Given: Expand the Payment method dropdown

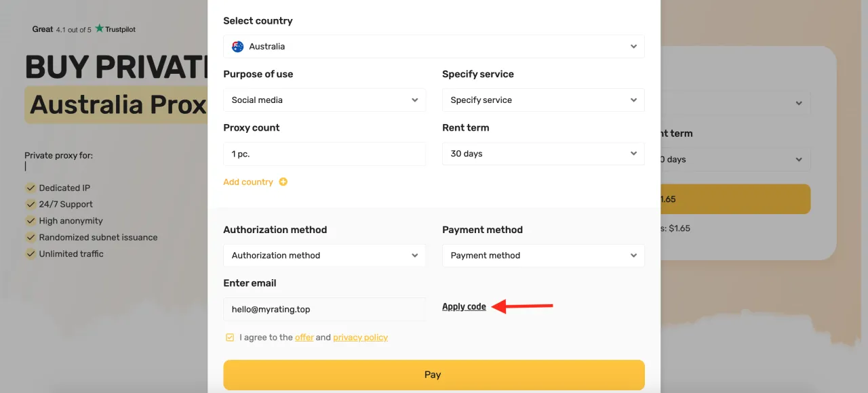Looking at the screenshot, I should pyautogui.click(x=542, y=255).
